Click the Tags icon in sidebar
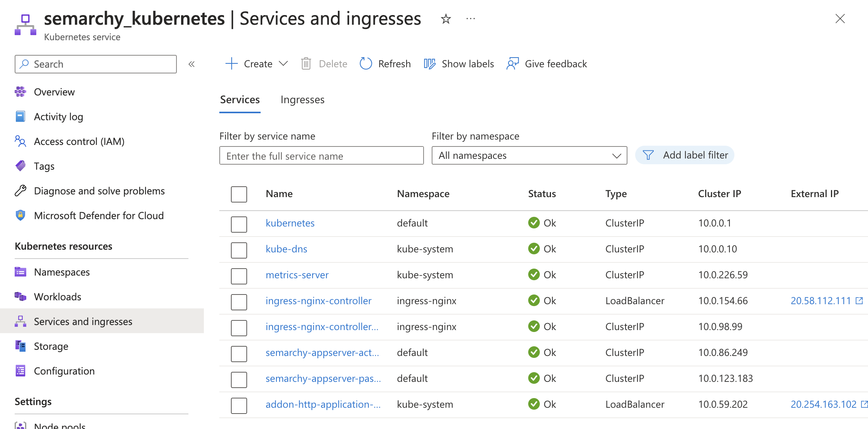This screenshot has width=868, height=429. point(20,166)
